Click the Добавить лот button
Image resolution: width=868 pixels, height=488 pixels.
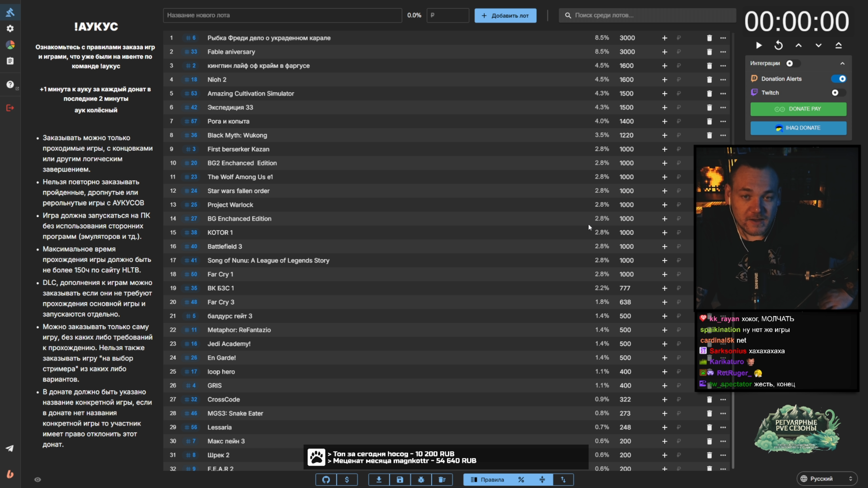[505, 16]
